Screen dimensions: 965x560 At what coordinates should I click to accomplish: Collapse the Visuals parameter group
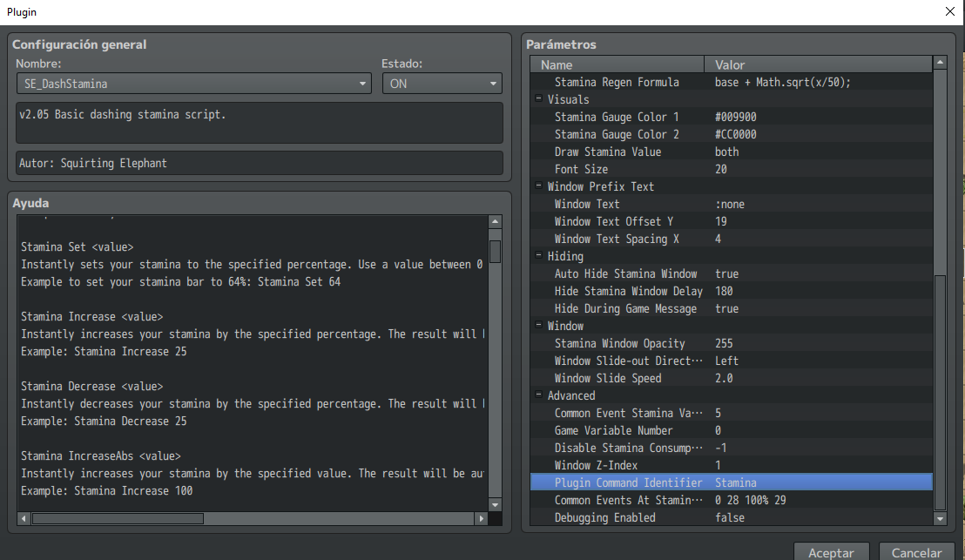[x=538, y=98]
